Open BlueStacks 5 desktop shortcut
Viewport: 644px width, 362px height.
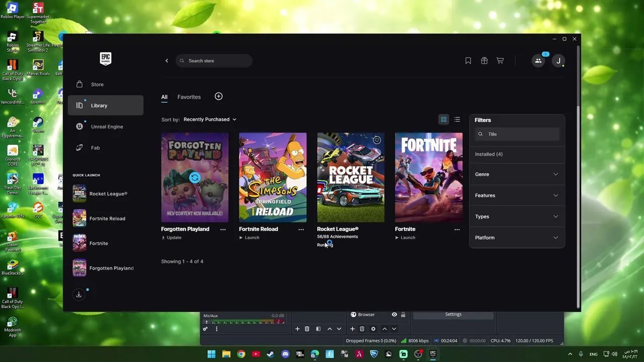click(x=13, y=267)
